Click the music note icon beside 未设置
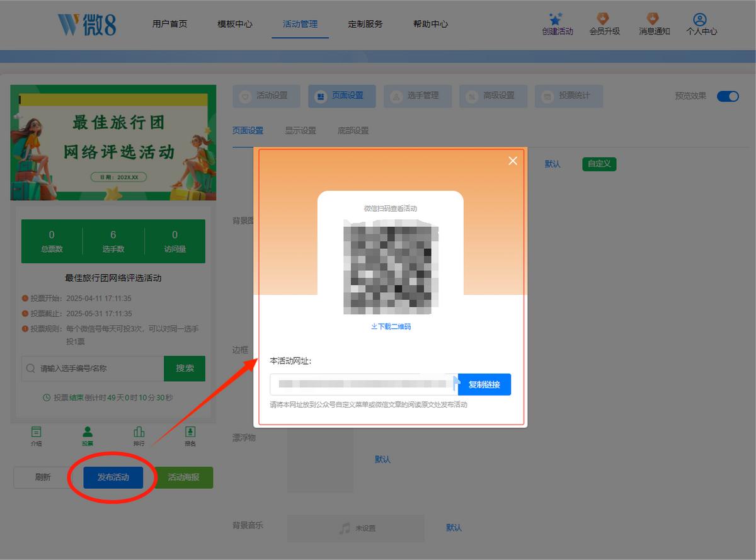 pos(345,528)
